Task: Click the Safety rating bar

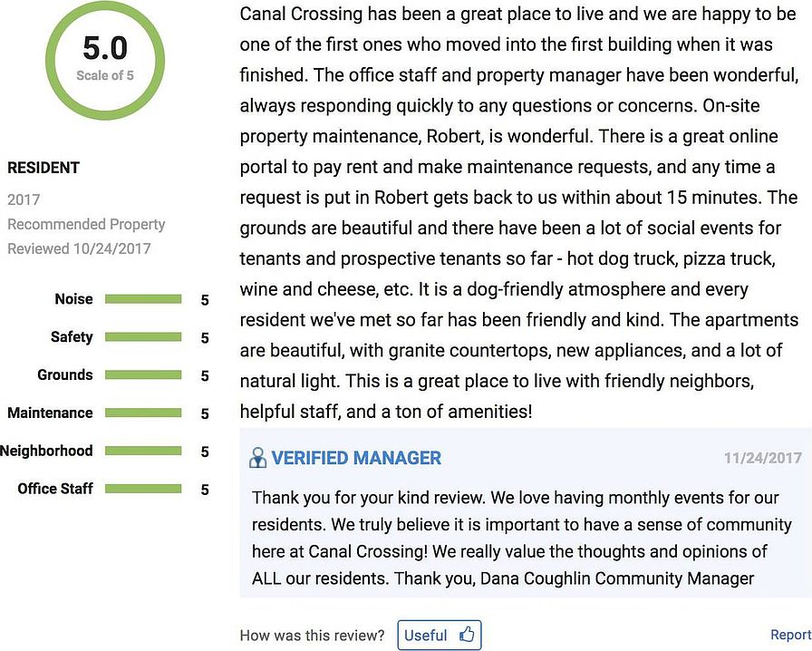Action: click(x=143, y=337)
